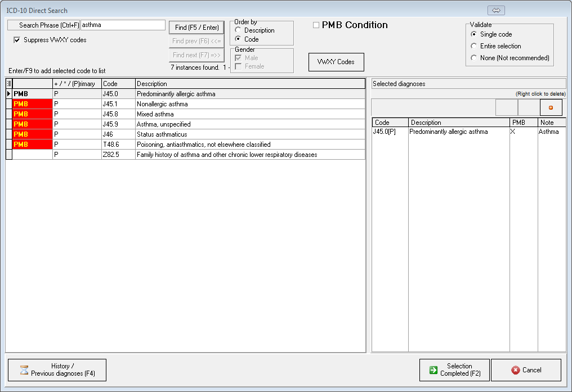Click the red X Cancel button
This screenshot has width=572, height=392.
click(x=526, y=370)
